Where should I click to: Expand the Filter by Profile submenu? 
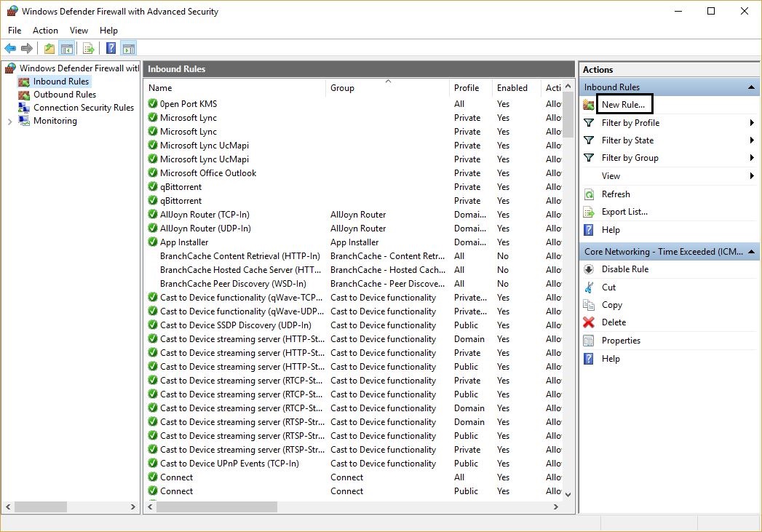tap(751, 123)
